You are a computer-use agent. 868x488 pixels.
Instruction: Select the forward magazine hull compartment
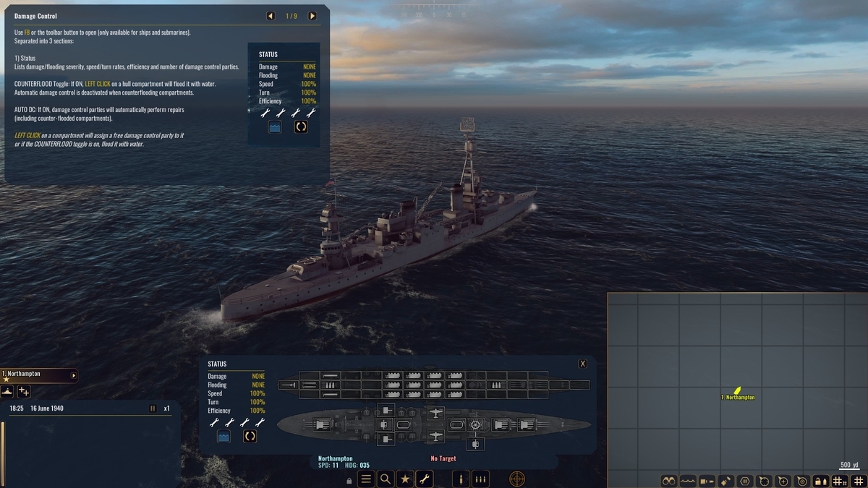[496, 385]
